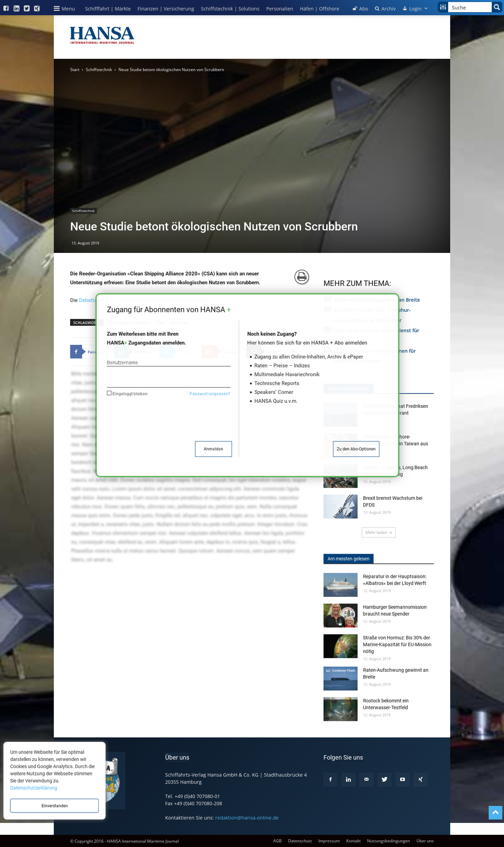
Task: Open LinkedIn icon in top bar
Action: click(16, 8)
